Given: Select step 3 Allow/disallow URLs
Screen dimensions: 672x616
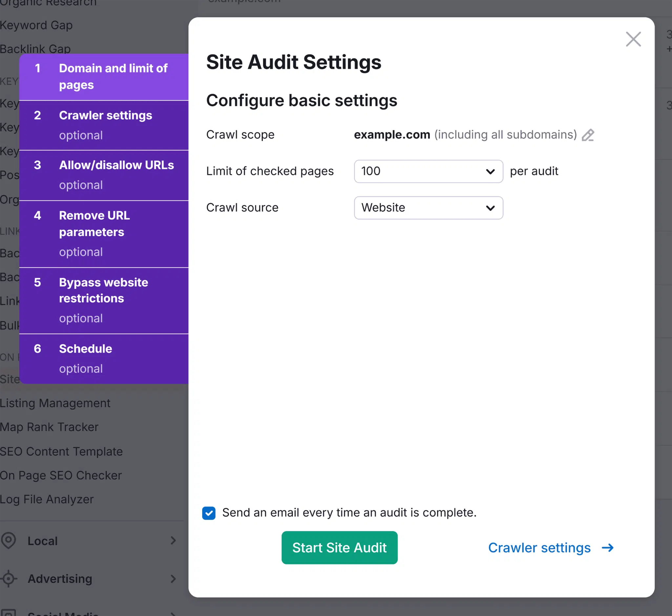Looking at the screenshot, I should click(104, 175).
